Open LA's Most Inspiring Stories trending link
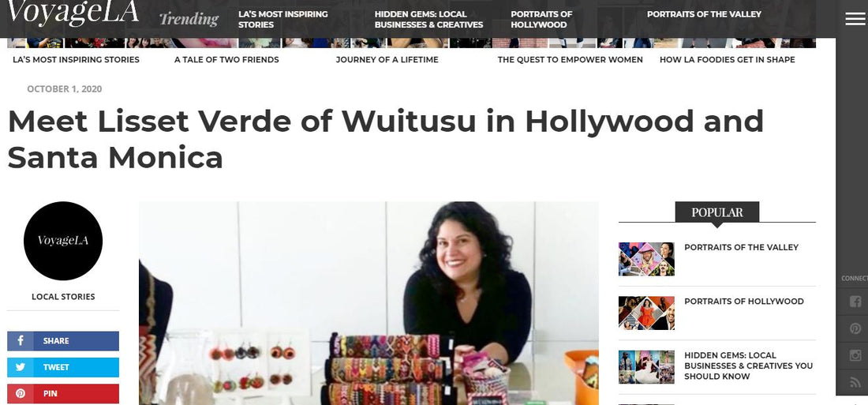 [x=282, y=20]
